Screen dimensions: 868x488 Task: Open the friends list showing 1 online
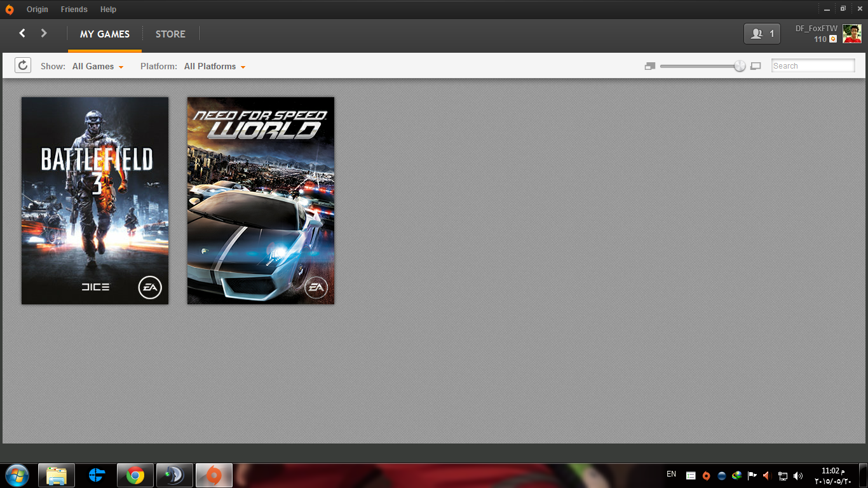762,34
